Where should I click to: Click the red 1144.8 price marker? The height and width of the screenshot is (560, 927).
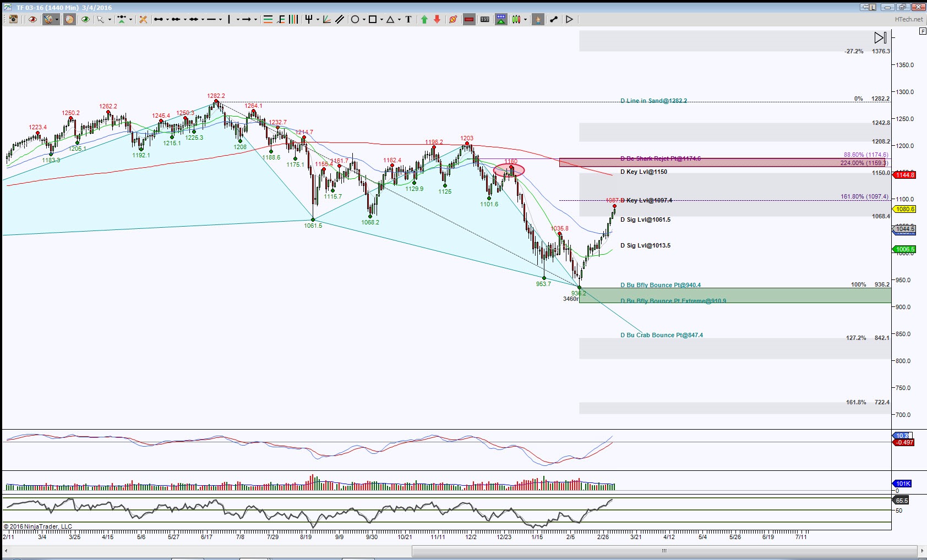coord(904,175)
